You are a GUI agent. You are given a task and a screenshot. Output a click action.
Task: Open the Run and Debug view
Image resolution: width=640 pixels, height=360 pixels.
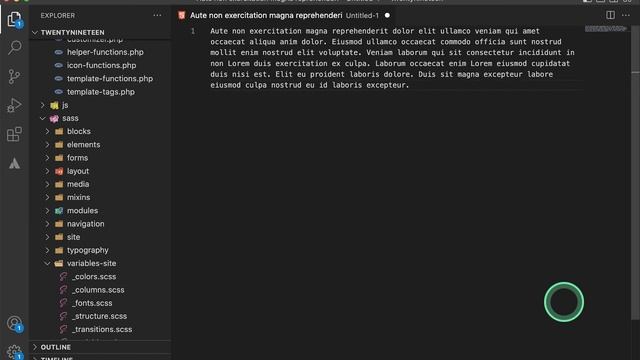14,105
